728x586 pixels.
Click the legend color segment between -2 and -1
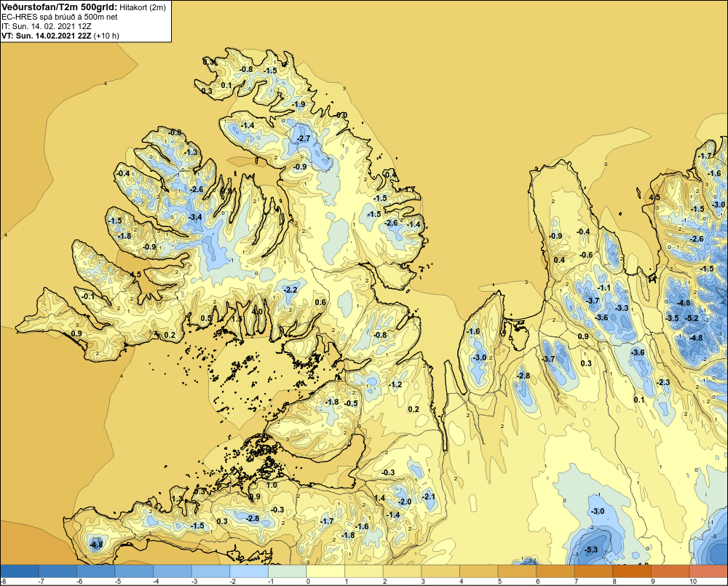(249, 571)
